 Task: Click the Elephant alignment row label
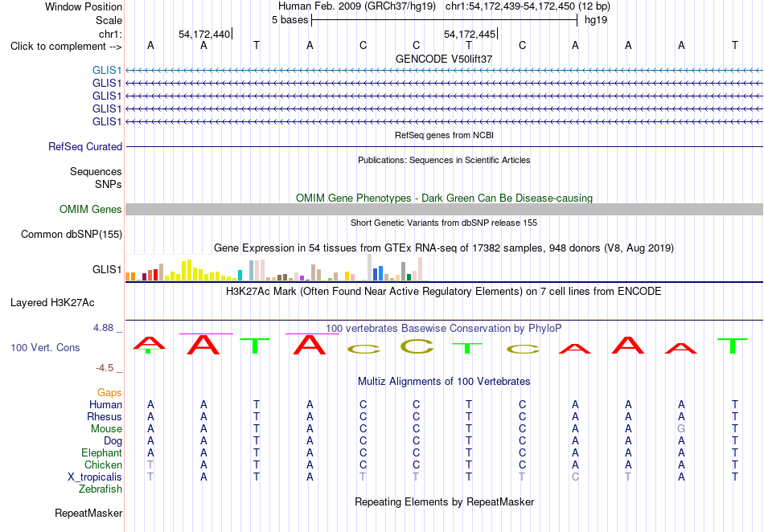coord(101,453)
